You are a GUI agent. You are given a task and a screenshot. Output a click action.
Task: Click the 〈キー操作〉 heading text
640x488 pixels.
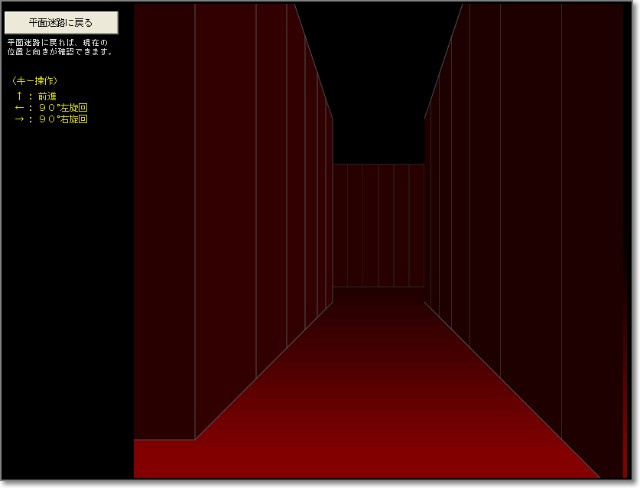(35, 80)
